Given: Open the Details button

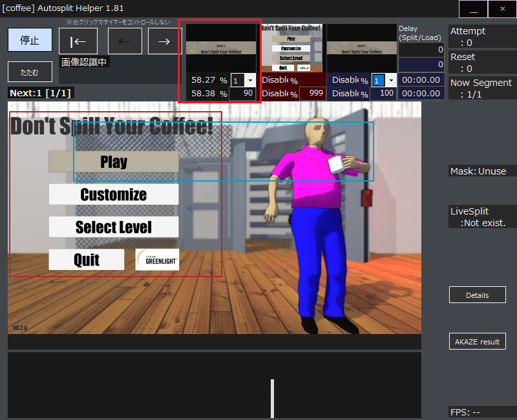Looking at the screenshot, I should click(x=478, y=295).
